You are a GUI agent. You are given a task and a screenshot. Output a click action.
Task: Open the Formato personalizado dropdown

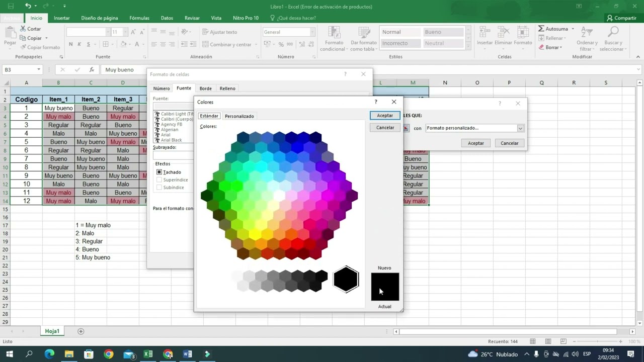(520, 128)
